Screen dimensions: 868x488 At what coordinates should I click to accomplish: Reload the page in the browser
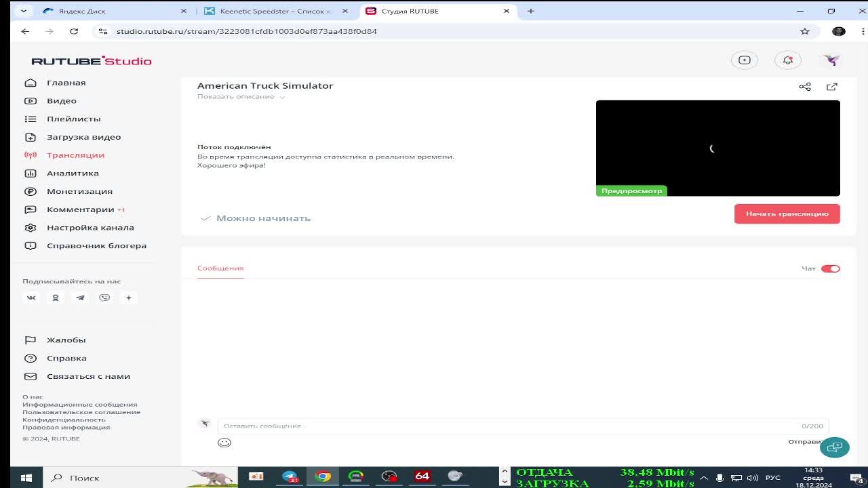pyautogui.click(x=74, y=31)
